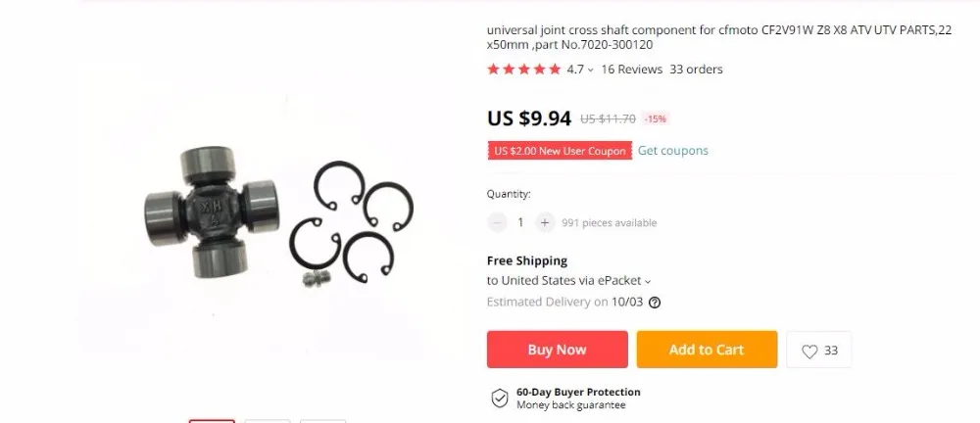Click the heart wishlist icon

pyautogui.click(x=809, y=352)
